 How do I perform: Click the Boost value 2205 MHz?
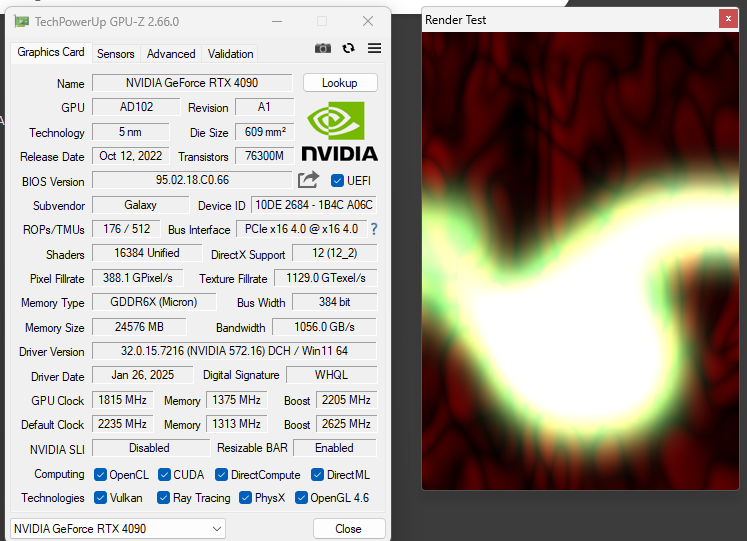coord(346,400)
